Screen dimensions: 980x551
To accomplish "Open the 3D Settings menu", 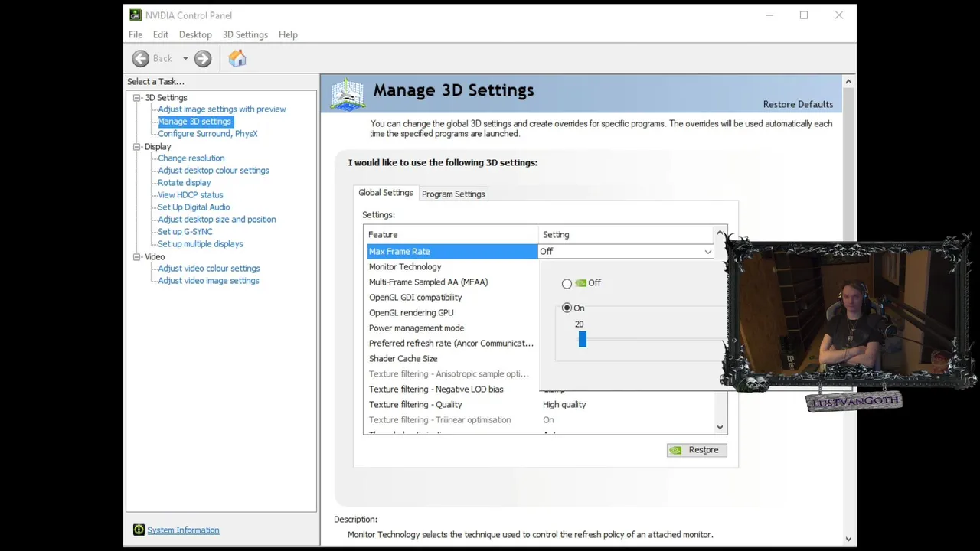I will [x=245, y=34].
